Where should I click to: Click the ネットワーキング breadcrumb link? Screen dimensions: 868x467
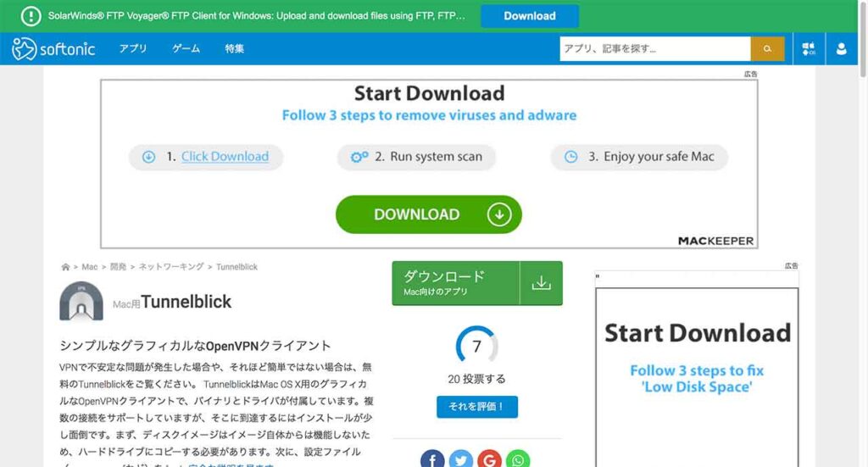[x=171, y=267]
